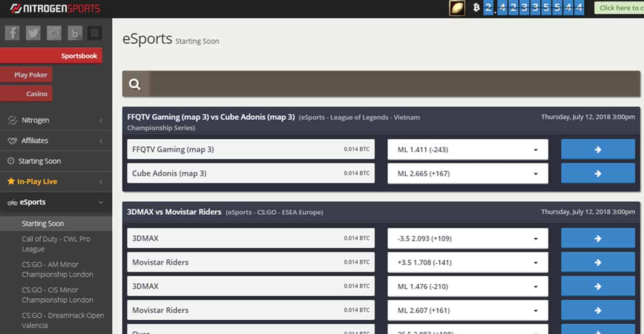Click the Starting Soon clock icon
The height and width of the screenshot is (334, 644).
(11, 161)
